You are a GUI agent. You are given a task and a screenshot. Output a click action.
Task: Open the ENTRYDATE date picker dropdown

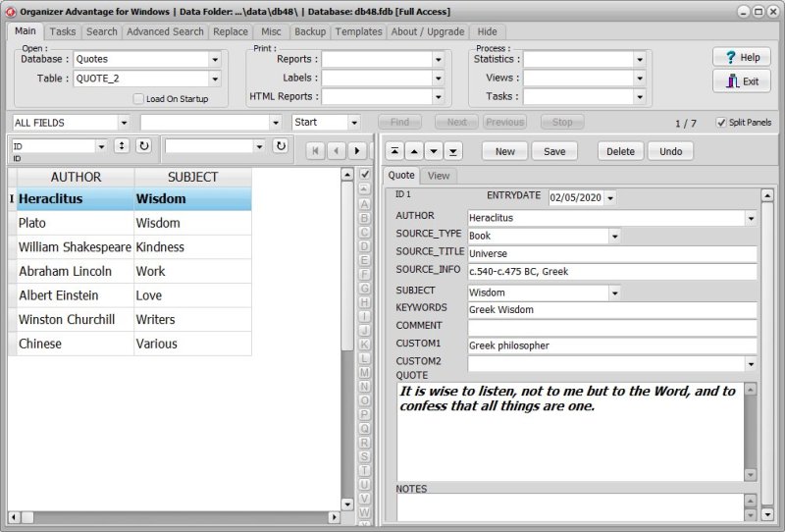tap(609, 198)
